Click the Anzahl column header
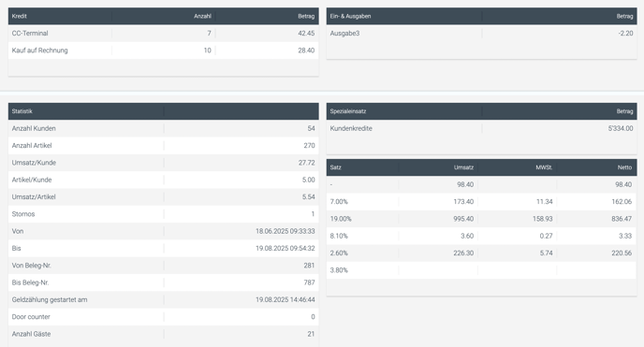The width and height of the screenshot is (644, 347). pyautogui.click(x=202, y=16)
